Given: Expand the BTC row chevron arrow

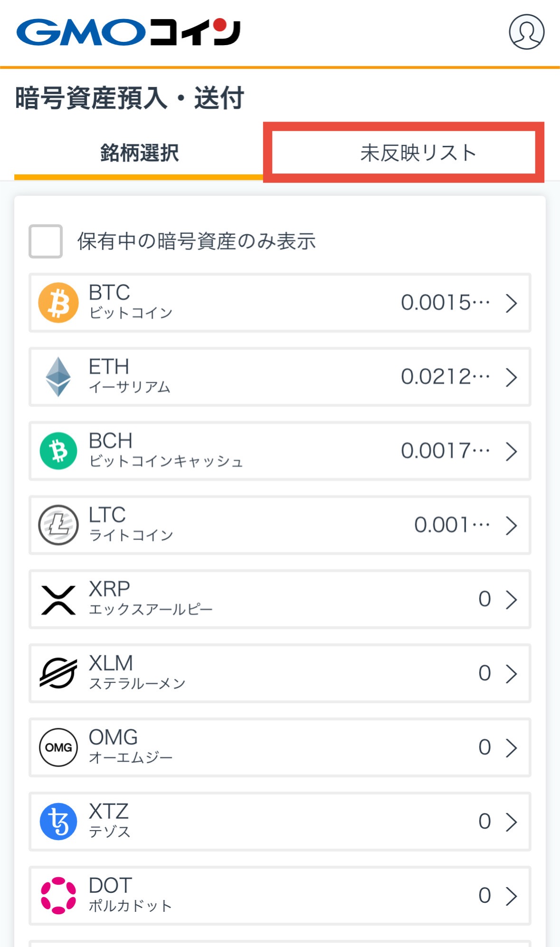Looking at the screenshot, I should (511, 303).
